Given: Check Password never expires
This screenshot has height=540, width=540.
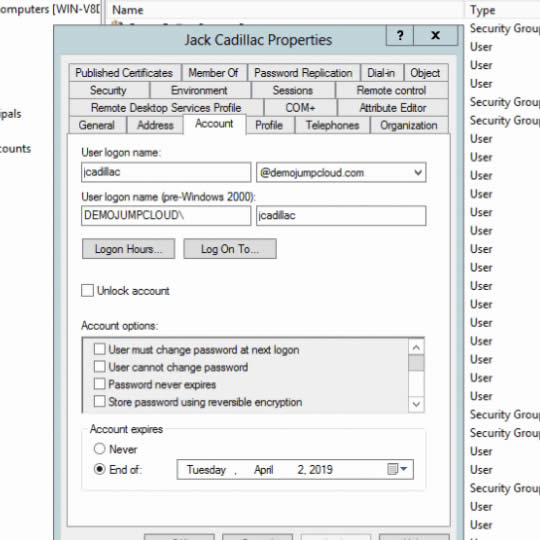Looking at the screenshot, I should click(100, 384).
